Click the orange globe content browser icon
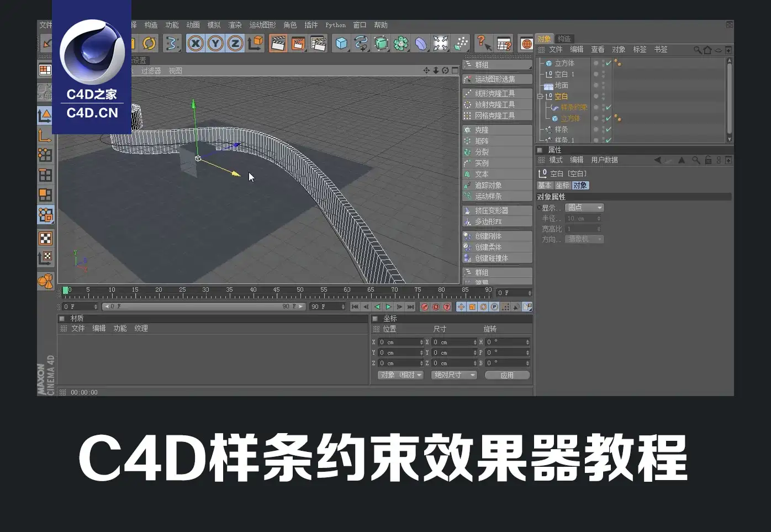Viewport: 771px width, 532px height. (526, 43)
